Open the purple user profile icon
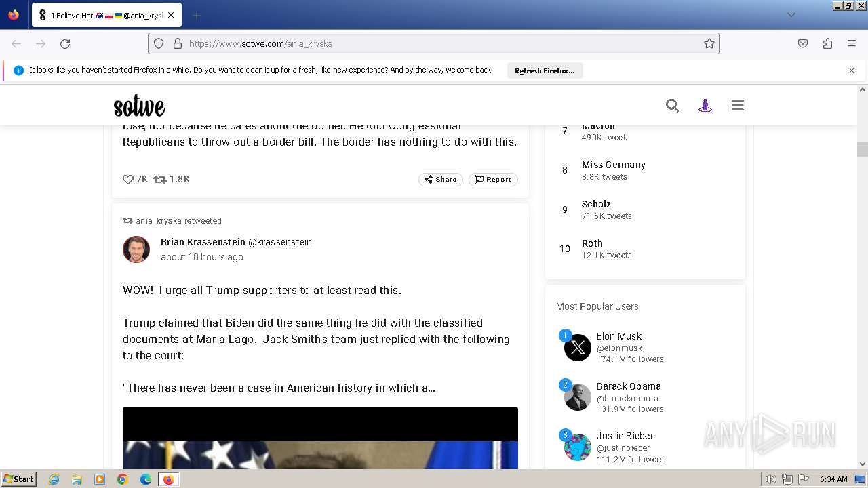The image size is (868, 488). tap(705, 105)
